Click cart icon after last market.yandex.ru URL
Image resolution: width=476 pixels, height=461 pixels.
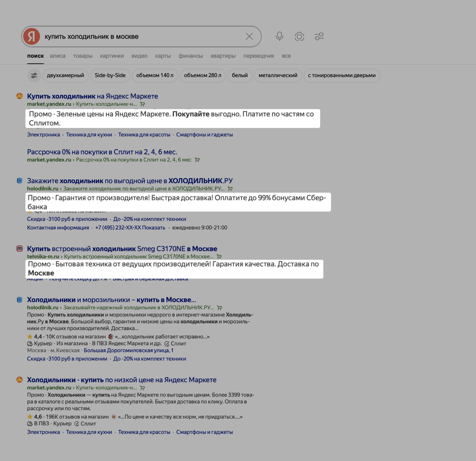click(x=142, y=388)
